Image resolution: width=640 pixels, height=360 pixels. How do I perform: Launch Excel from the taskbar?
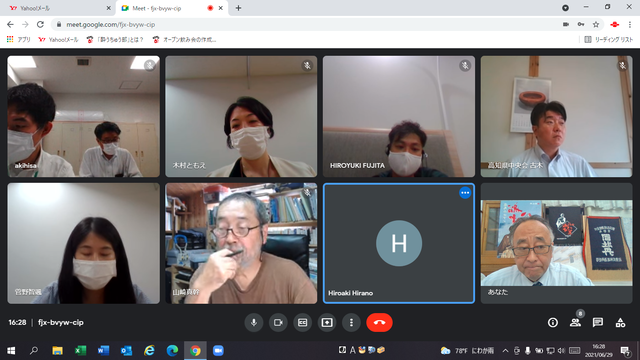coord(80,351)
